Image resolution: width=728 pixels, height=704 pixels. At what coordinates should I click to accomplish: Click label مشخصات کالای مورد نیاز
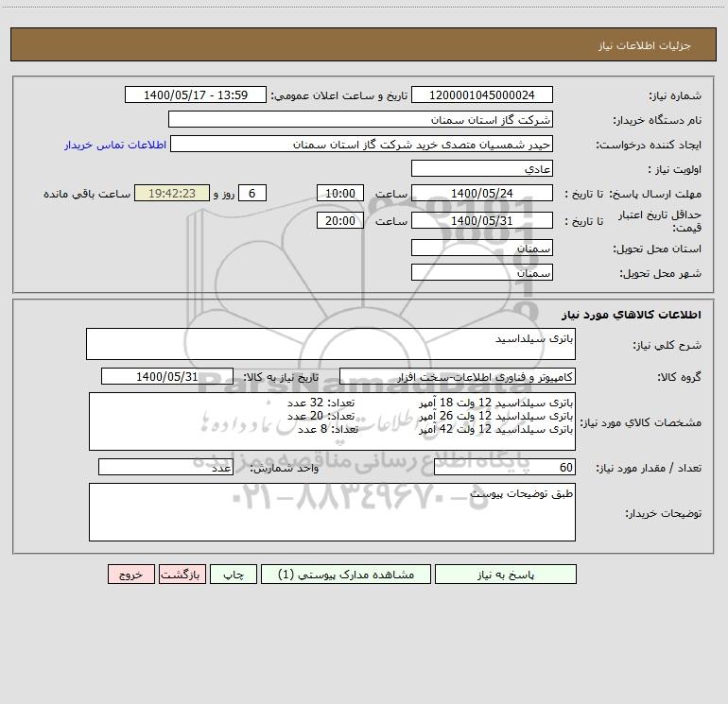click(641, 422)
